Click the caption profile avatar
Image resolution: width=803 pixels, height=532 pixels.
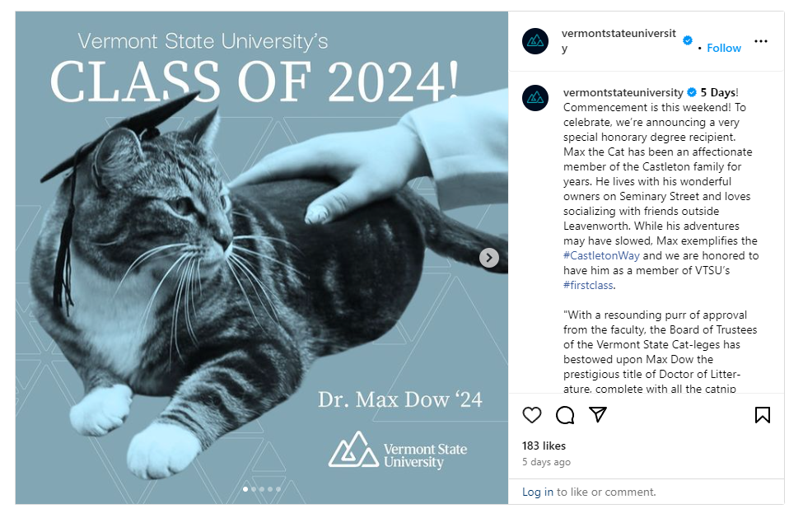[x=535, y=98]
